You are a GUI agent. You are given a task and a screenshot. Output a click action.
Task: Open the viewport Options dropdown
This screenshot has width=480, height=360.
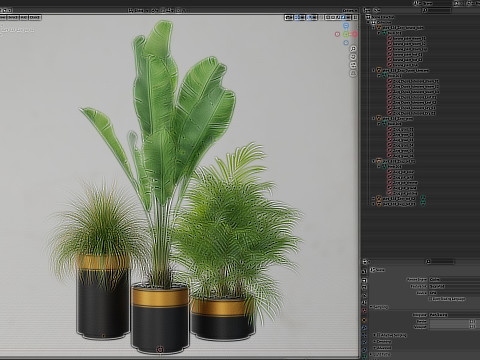(349, 11)
